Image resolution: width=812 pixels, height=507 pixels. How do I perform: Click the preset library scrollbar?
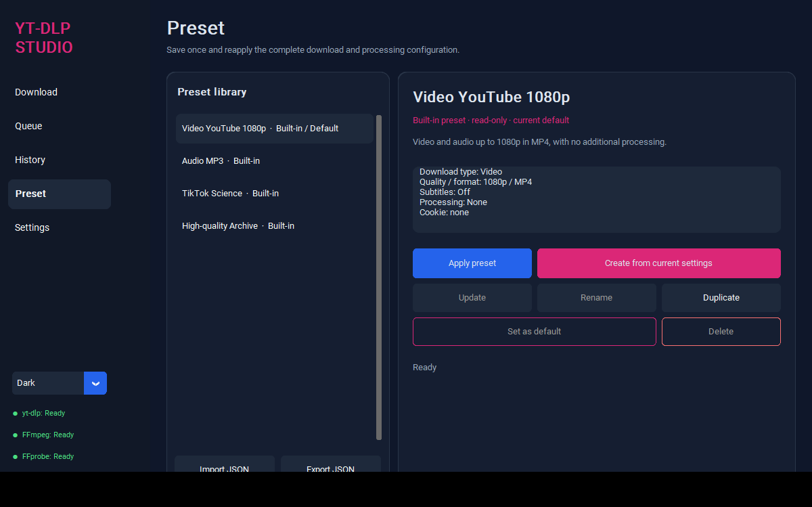379,278
